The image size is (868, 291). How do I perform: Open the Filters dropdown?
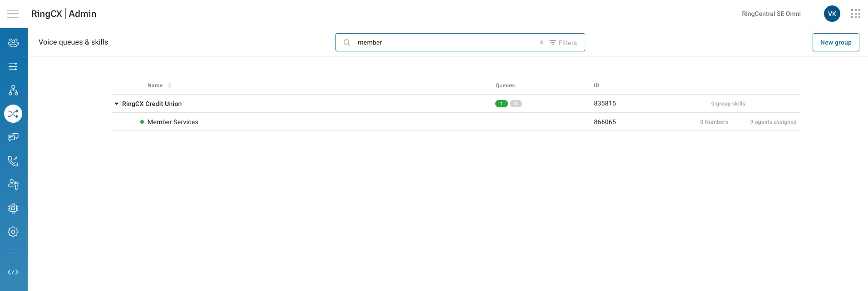click(x=563, y=43)
